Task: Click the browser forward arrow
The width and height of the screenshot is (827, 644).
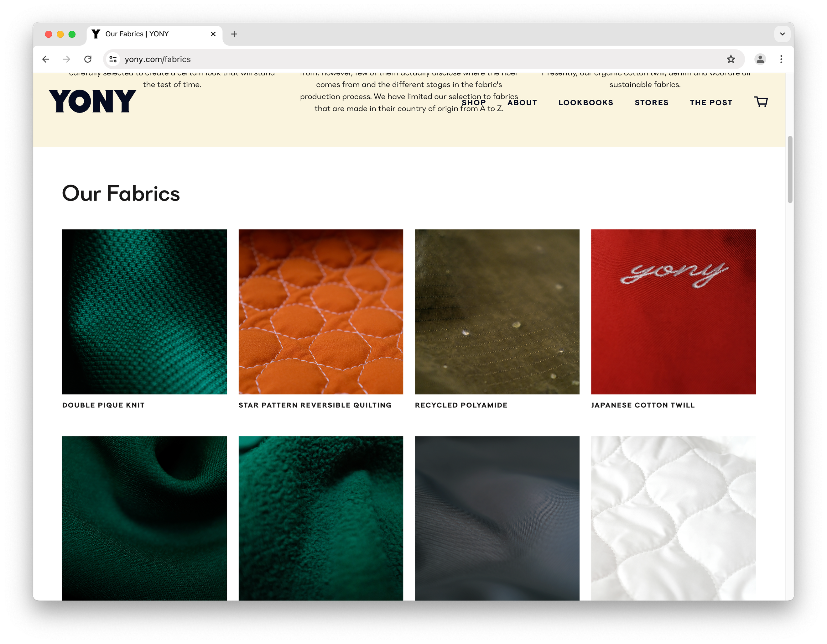Action: coord(67,59)
